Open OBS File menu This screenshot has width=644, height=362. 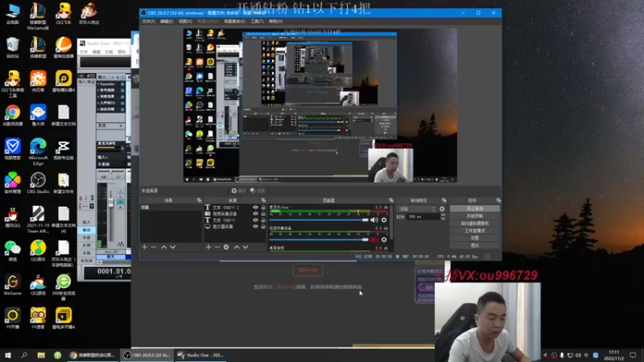[x=148, y=22]
